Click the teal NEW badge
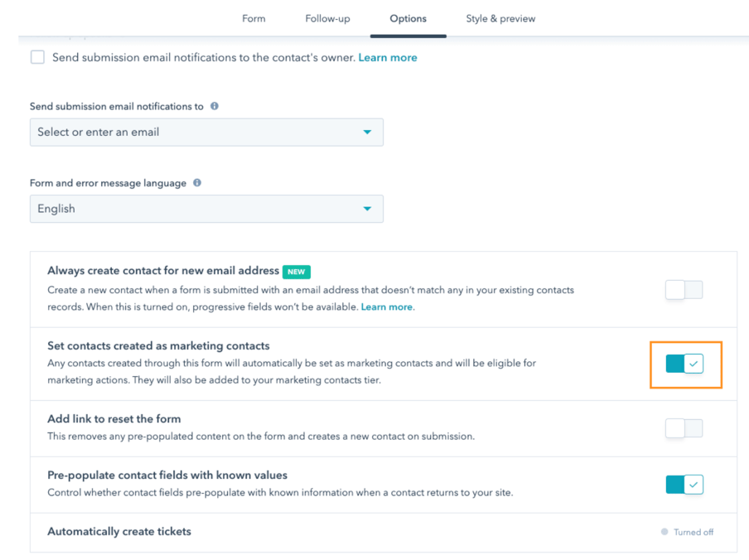The width and height of the screenshot is (749, 560). [x=297, y=271]
